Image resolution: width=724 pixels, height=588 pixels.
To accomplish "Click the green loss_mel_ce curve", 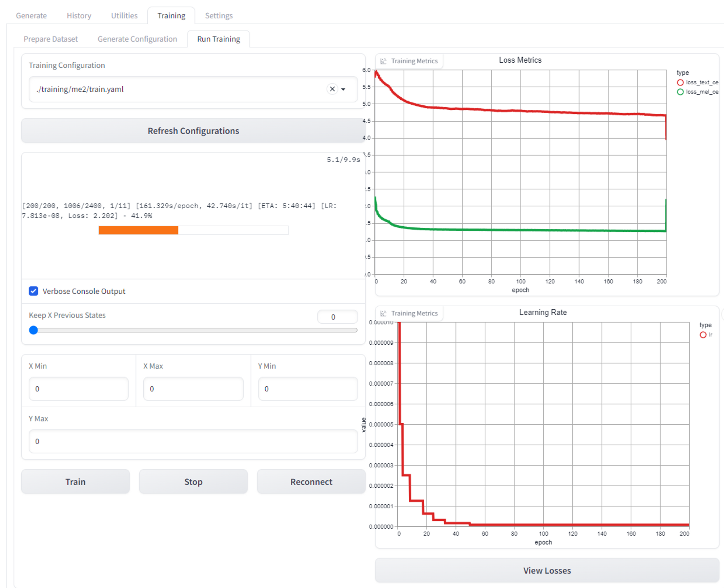I will point(521,230).
